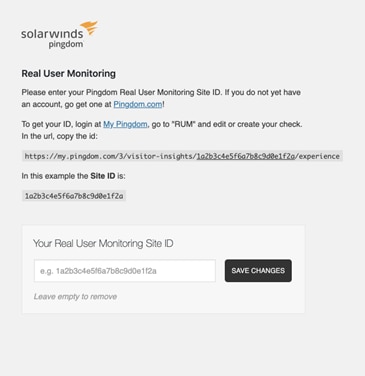Click the pingdom text under the logo
The width and height of the screenshot is (365, 376).
(66, 44)
